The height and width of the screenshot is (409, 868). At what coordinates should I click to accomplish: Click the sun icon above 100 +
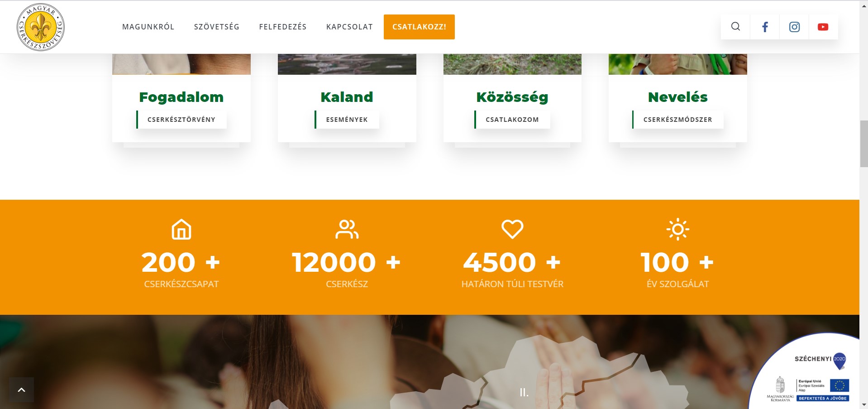pos(678,229)
